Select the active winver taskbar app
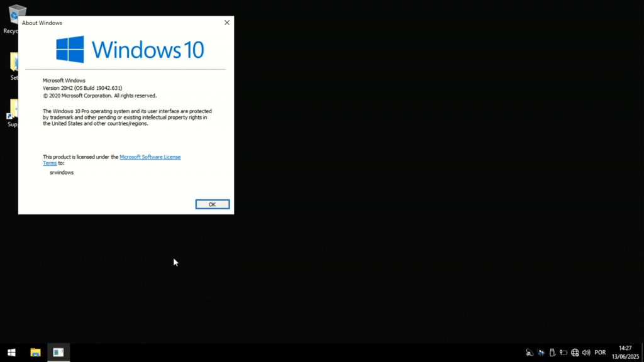Viewport: 644px width, 362px height. 58,353
